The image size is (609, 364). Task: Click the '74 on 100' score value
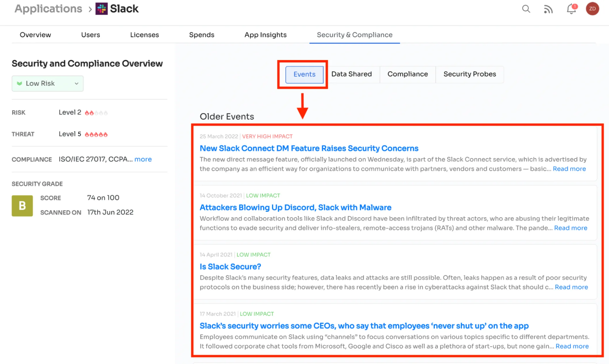click(x=103, y=198)
